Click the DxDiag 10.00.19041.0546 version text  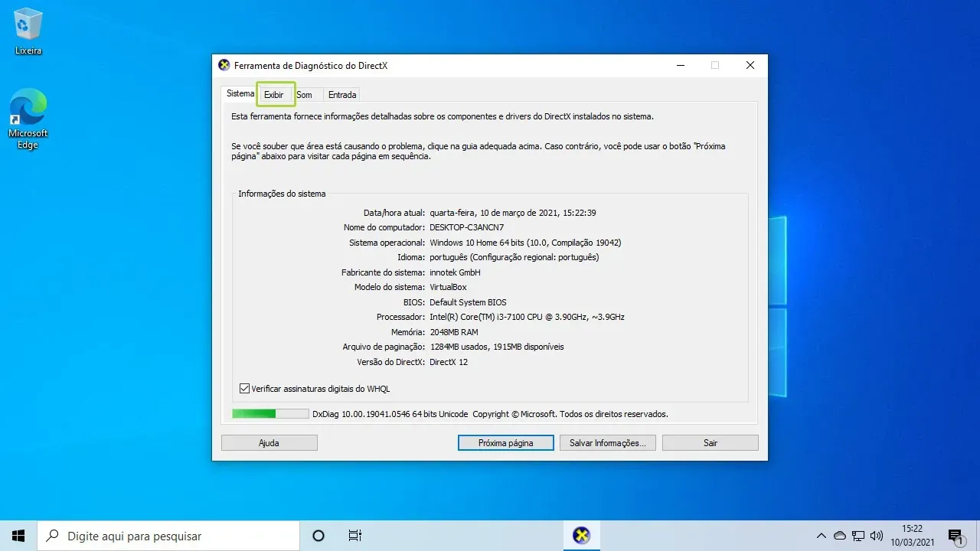pos(390,414)
